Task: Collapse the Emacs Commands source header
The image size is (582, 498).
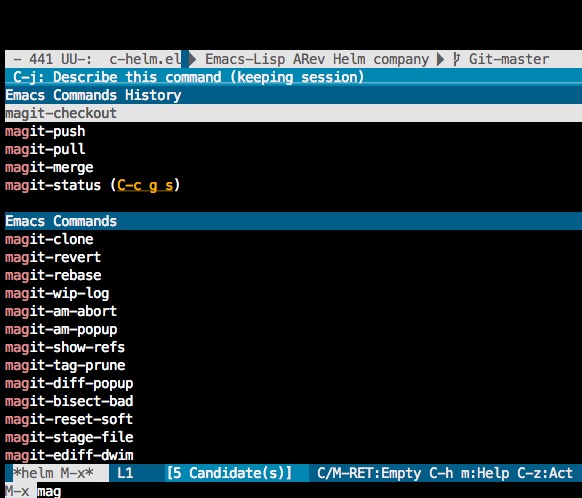Action: (x=293, y=221)
